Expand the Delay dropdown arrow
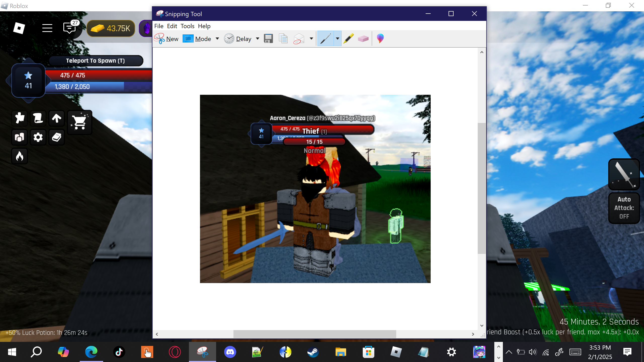 click(257, 39)
